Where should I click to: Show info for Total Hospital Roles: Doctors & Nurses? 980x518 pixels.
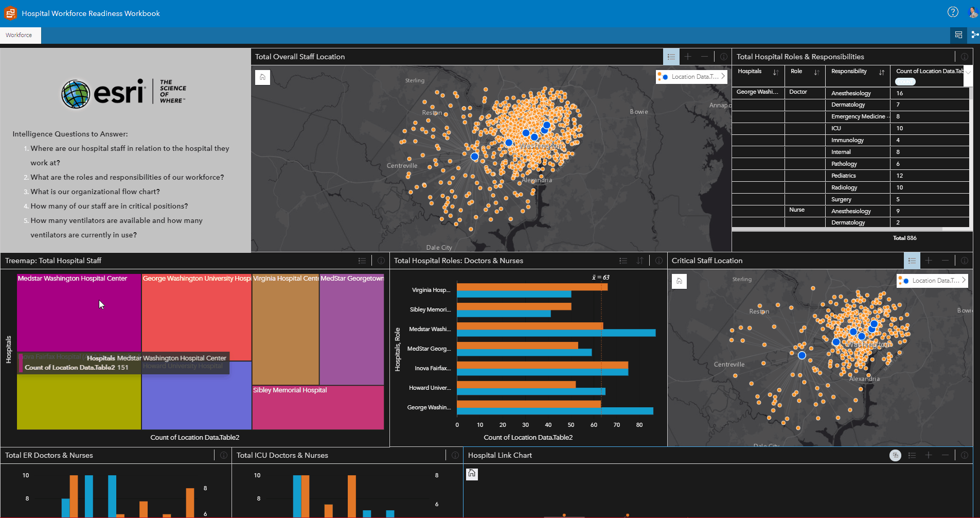(659, 261)
